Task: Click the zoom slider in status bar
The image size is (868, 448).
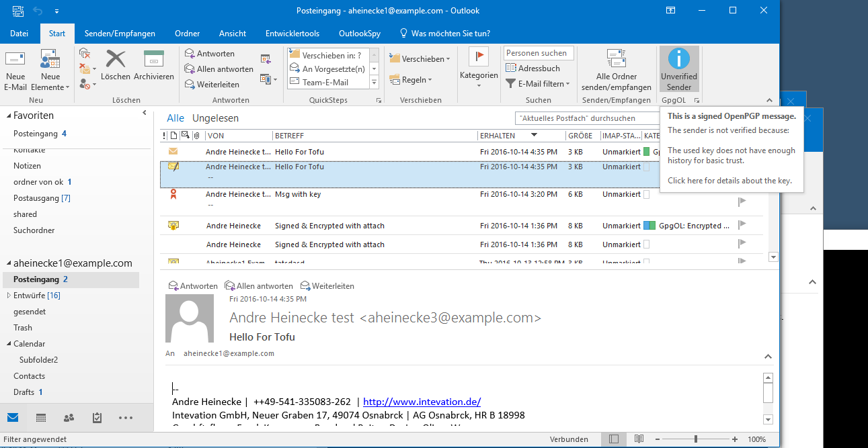Action: click(696, 439)
